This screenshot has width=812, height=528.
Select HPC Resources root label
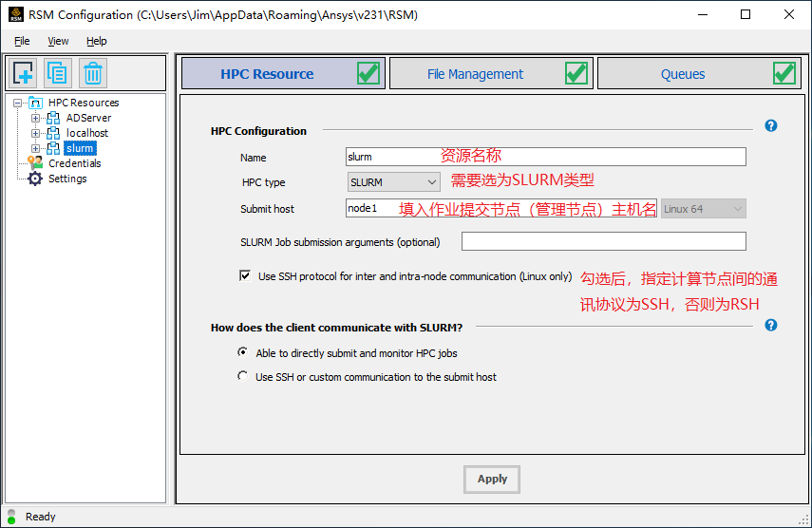pos(84,103)
